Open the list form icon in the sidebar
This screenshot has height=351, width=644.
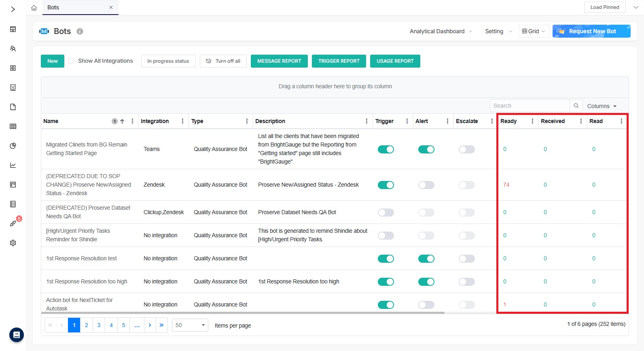pyautogui.click(x=13, y=204)
